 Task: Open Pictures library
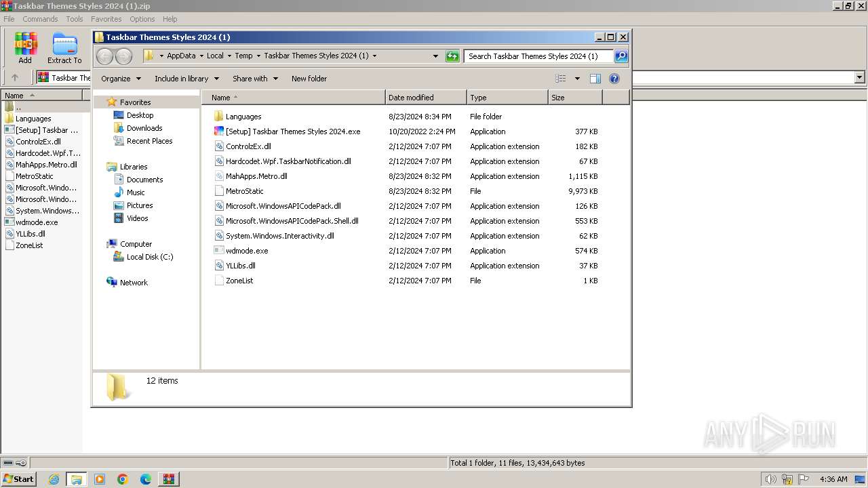point(140,205)
